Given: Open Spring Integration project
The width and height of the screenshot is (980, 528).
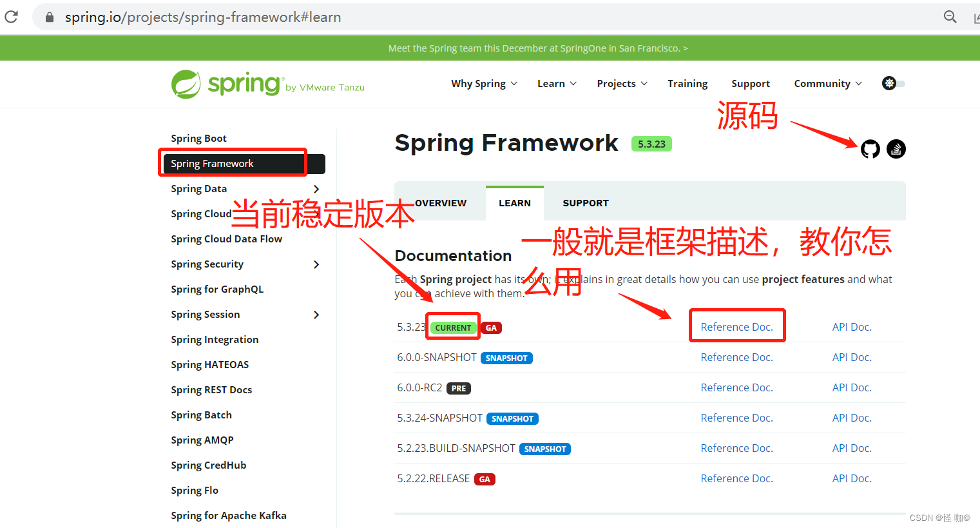Looking at the screenshot, I should [215, 340].
